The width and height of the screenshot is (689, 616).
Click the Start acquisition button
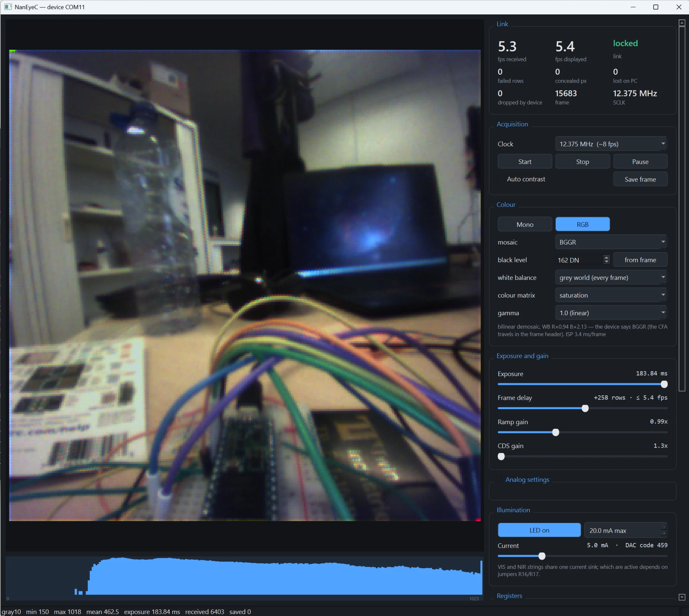[x=525, y=161]
